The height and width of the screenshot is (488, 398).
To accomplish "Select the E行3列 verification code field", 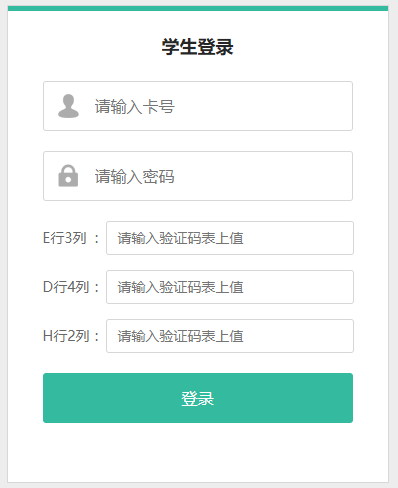I will 230,238.
